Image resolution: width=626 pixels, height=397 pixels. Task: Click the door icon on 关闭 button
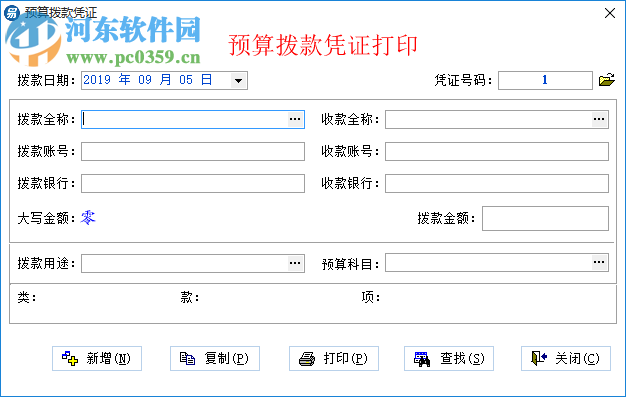pyautogui.click(x=539, y=358)
